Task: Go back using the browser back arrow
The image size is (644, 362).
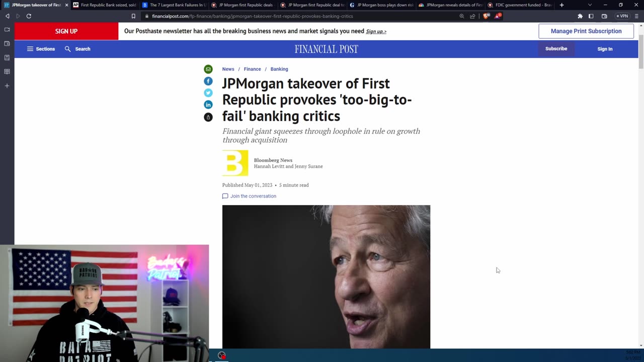Action: pos(7,16)
